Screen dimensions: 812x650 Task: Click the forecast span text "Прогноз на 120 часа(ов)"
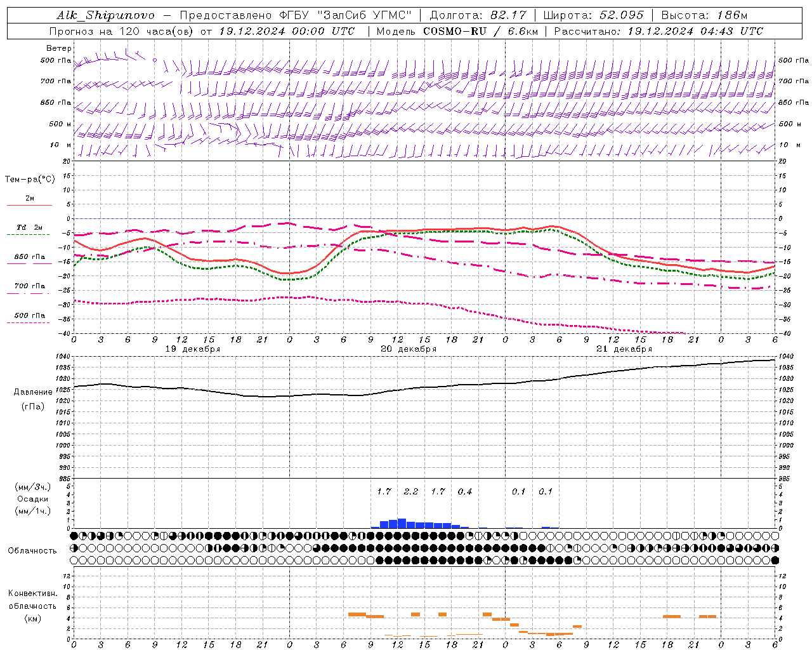point(121,31)
